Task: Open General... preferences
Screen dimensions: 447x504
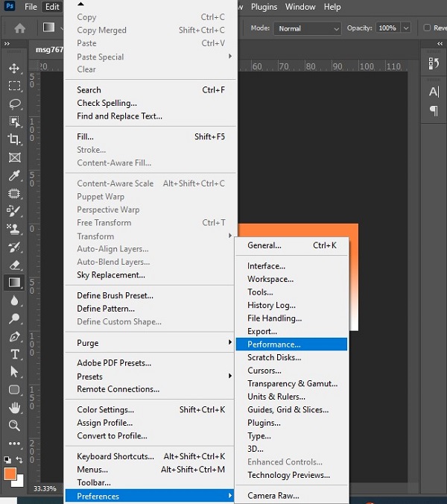Action: click(291, 245)
